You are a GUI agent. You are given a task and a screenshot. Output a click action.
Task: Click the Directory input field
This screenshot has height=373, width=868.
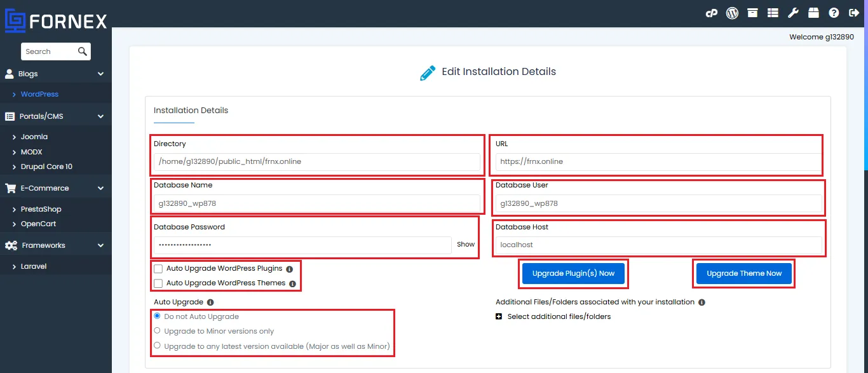click(317, 161)
